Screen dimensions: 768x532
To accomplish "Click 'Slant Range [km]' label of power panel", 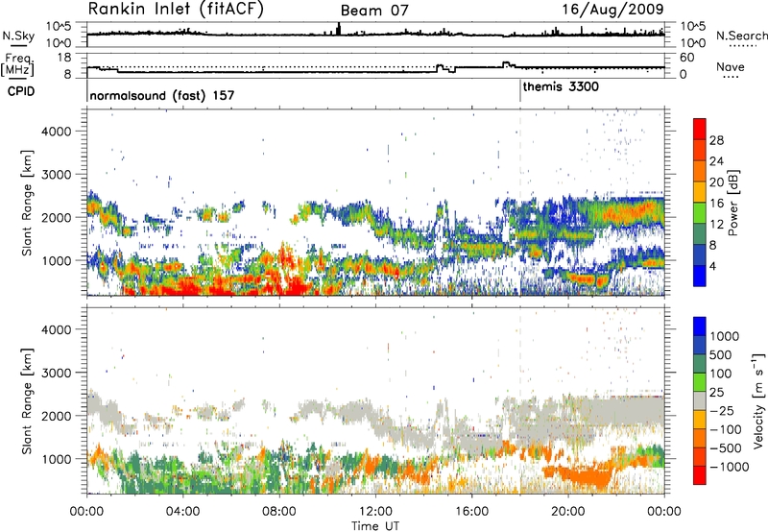I will 27,203.
